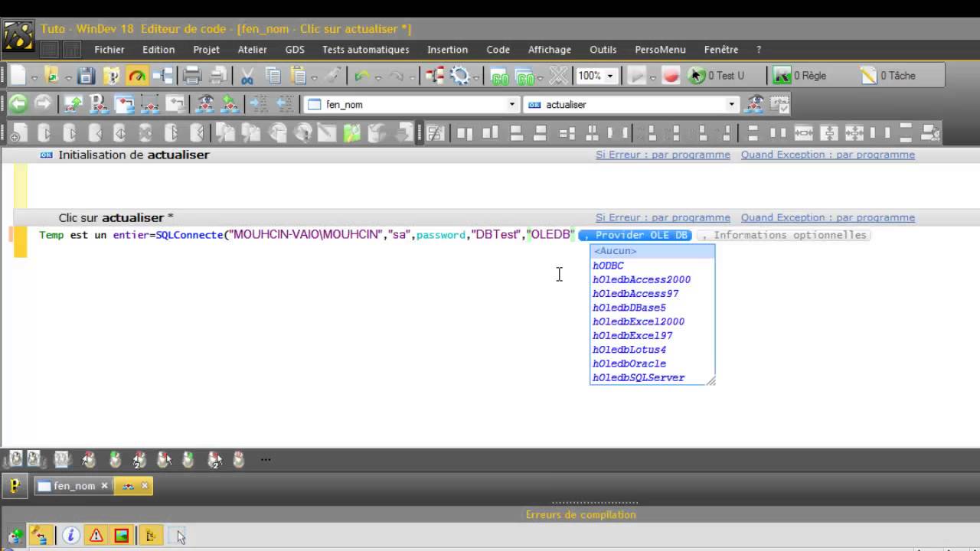Click the Erreurs de compilation pane title
Screen dimensions: 980x551
(581, 514)
